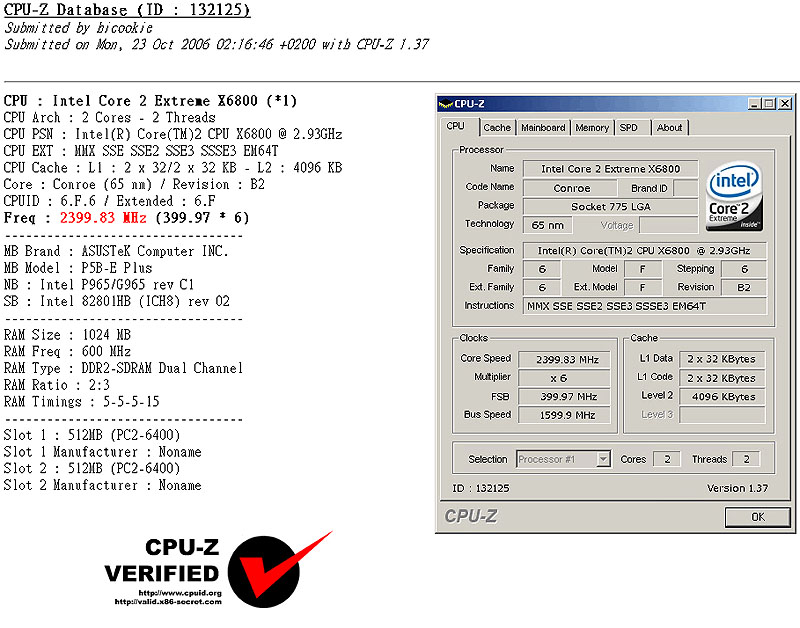This screenshot has width=800, height=628.
Task: Switch to the CPU tab
Action: pos(456,126)
